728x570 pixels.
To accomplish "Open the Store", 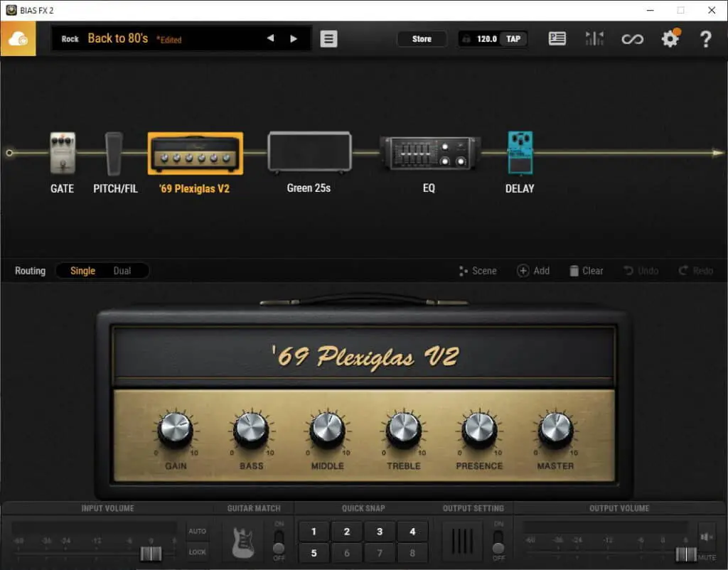I will [422, 39].
